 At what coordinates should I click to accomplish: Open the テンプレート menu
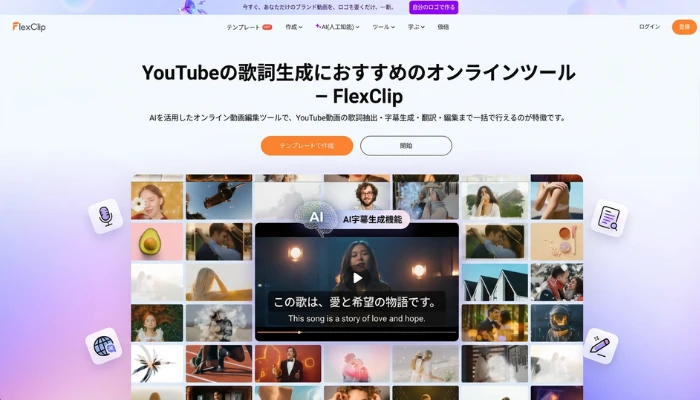click(x=243, y=27)
